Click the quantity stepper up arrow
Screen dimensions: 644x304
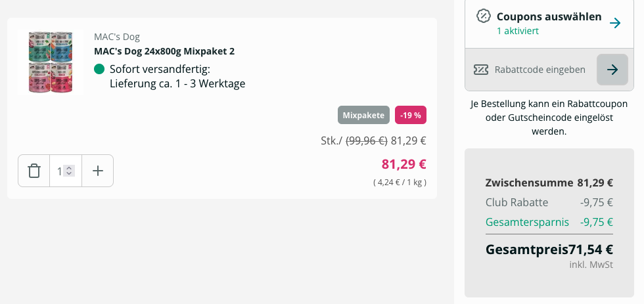click(x=69, y=168)
